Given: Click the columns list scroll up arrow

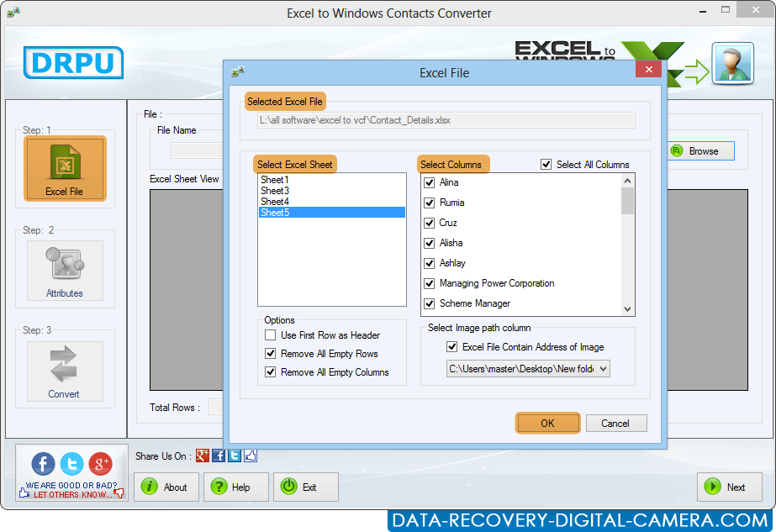Looking at the screenshot, I should [627, 181].
